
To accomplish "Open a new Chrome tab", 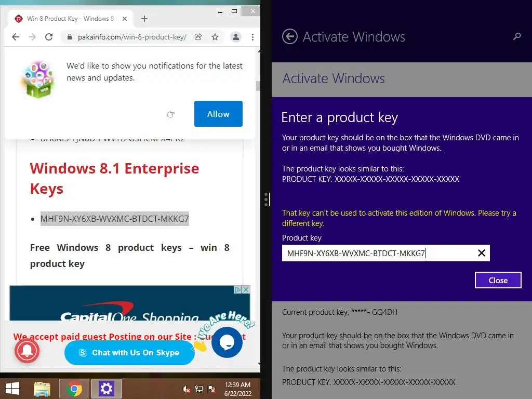I will (x=144, y=19).
